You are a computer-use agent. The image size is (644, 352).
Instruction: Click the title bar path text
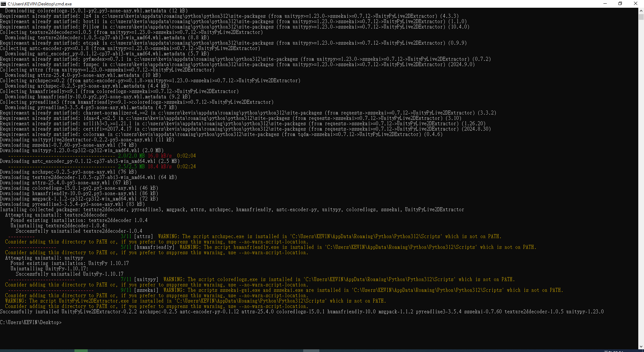coord(40,4)
